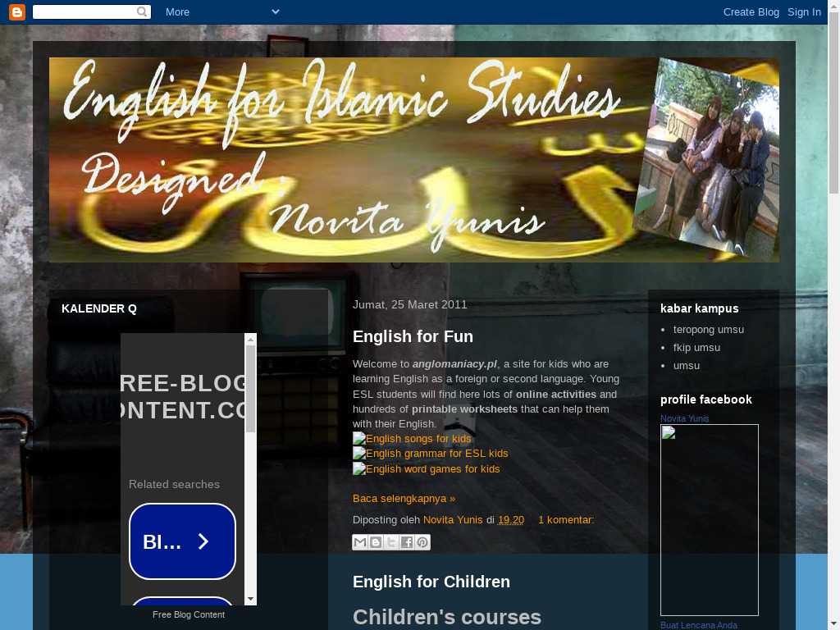The height and width of the screenshot is (630, 840).
Task: Share the post to Twitter icon
Action: tap(391, 542)
